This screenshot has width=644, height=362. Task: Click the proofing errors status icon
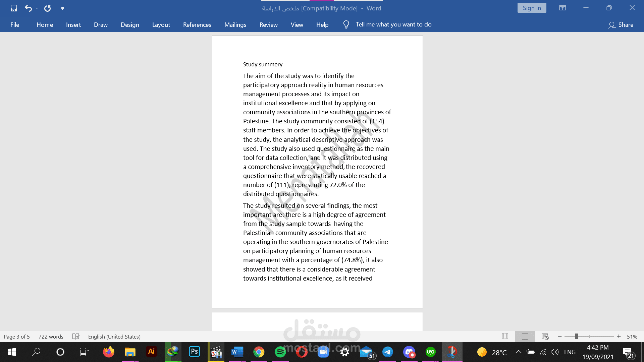point(76,337)
